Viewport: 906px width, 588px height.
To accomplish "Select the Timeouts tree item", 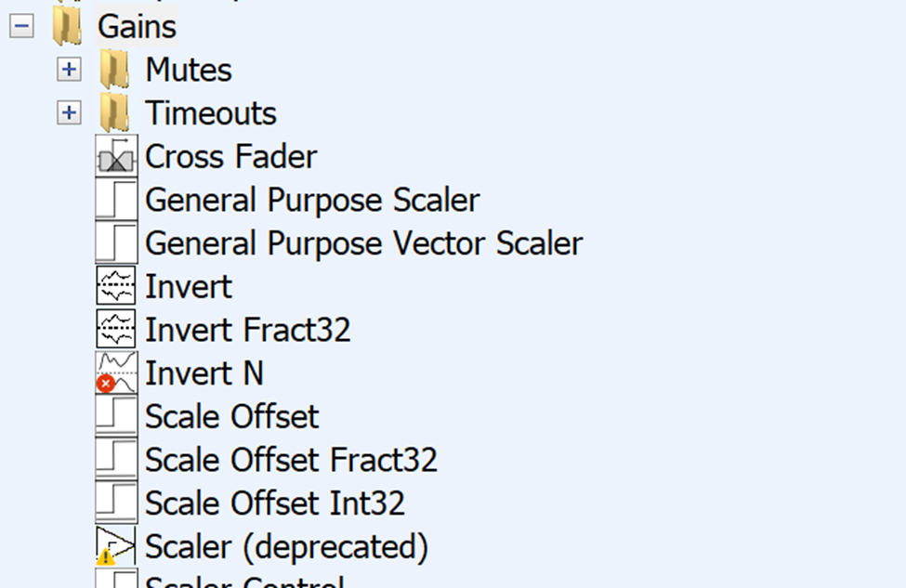I will click(211, 112).
